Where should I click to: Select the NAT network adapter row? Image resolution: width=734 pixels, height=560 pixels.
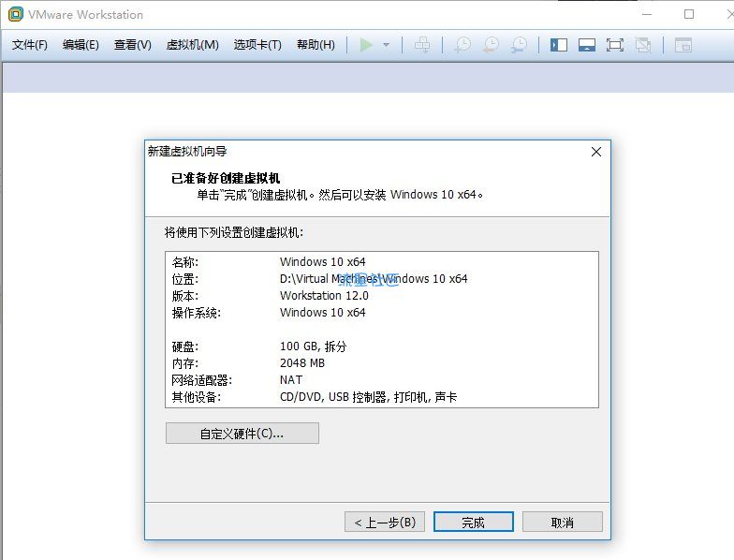tap(382, 380)
